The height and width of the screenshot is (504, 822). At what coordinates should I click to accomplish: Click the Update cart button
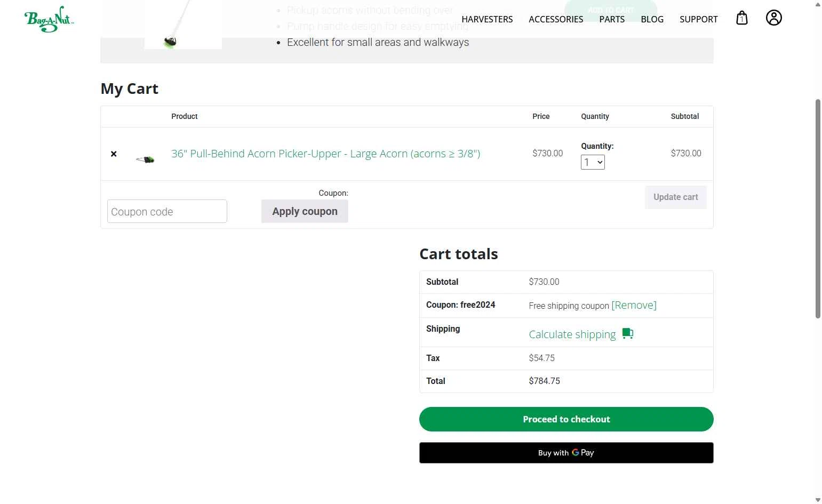tap(675, 197)
